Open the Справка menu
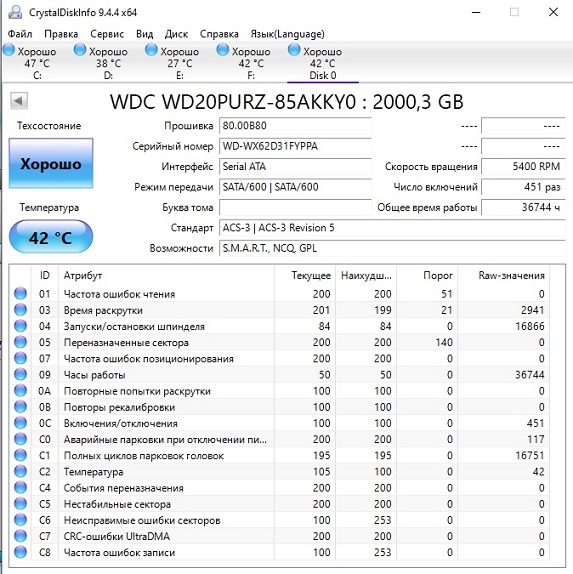 pos(219,34)
